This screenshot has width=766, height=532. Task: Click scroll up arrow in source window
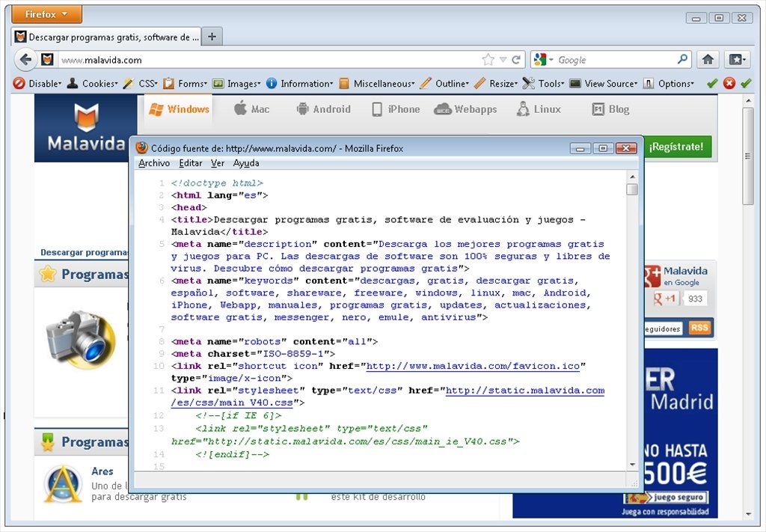pyautogui.click(x=632, y=177)
